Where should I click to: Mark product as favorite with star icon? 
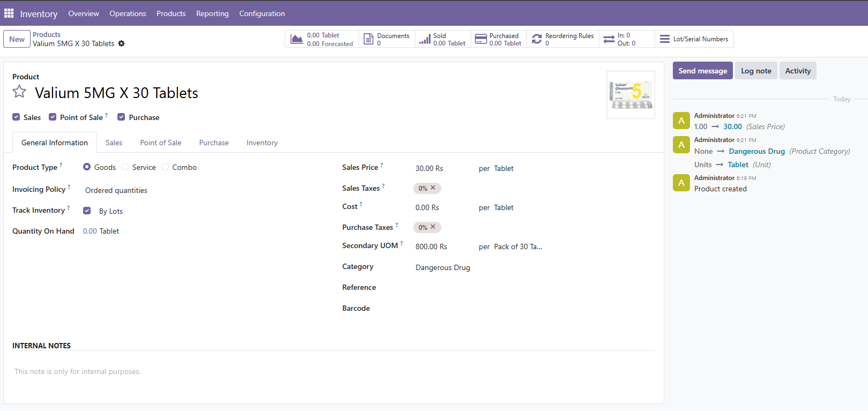pyautogui.click(x=19, y=92)
